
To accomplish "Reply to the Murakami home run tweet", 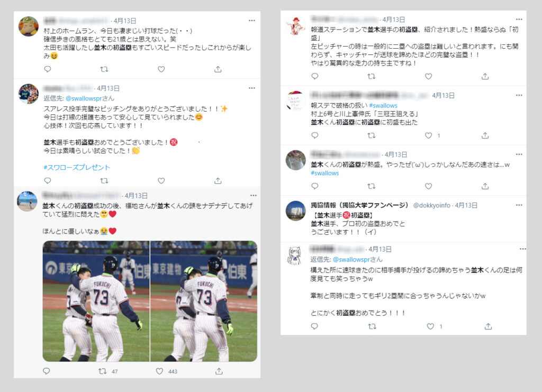I will click(x=48, y=69).
